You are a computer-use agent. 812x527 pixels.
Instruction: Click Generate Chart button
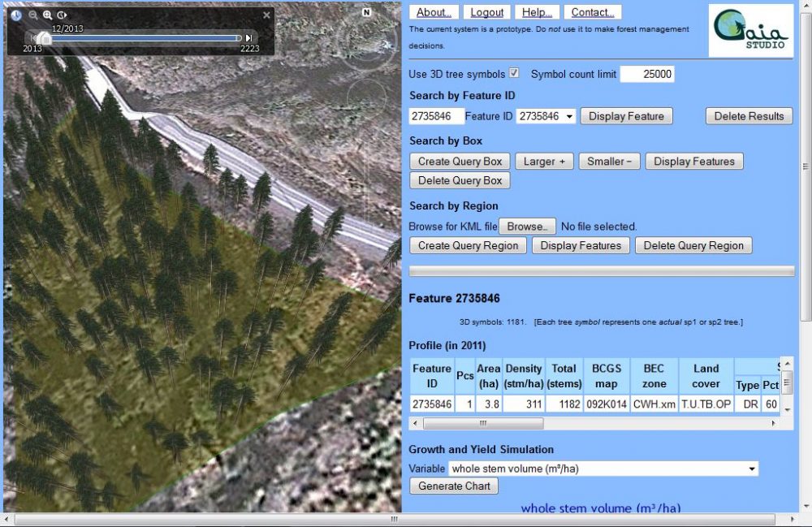tap(454, 486)
